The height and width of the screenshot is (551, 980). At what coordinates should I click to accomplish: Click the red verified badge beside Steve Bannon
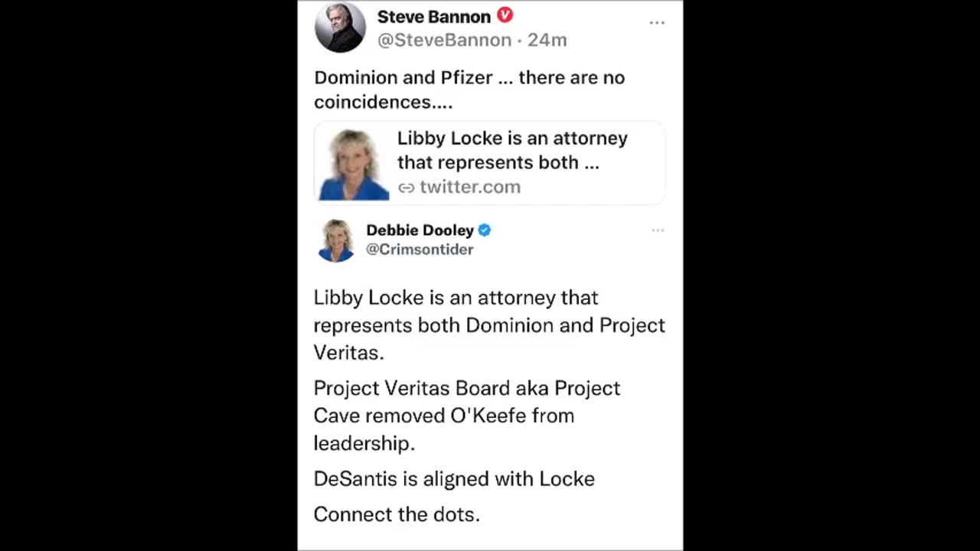[505, 15]
